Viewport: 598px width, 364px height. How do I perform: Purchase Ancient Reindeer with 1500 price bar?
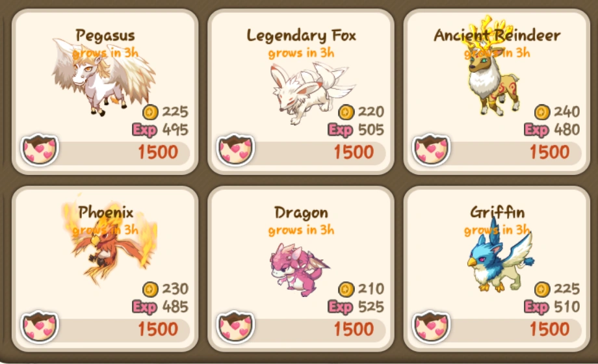(x=506, y=153)
